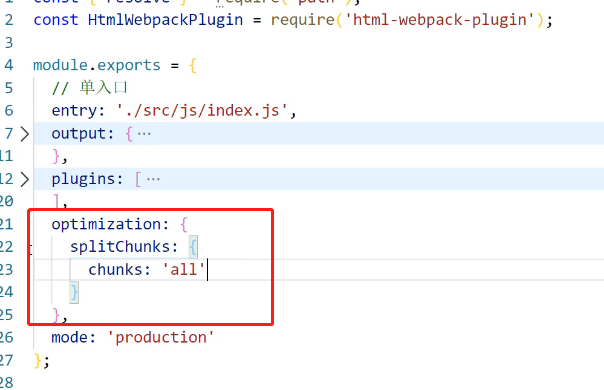Click the mode key on line 26
Viewport: 604px width, 390px height.
pyautogui.click(x=69, y=338)
